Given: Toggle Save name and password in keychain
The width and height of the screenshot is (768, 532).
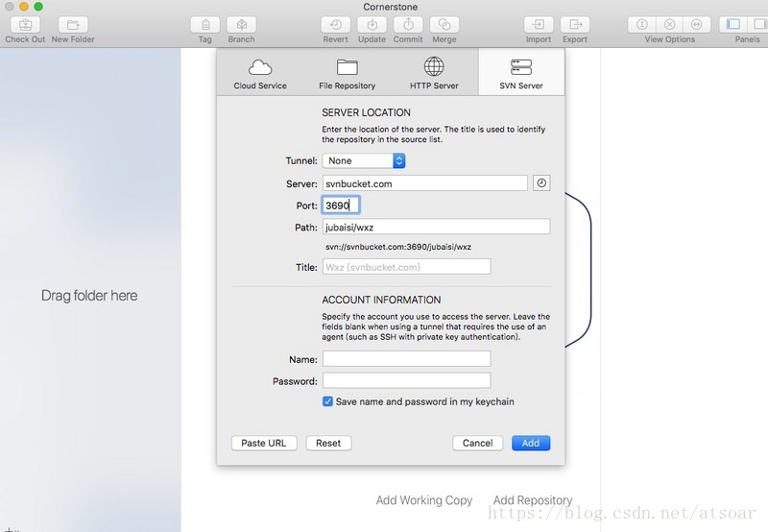Looking at the screenshot, I should (x=328, y=401).
